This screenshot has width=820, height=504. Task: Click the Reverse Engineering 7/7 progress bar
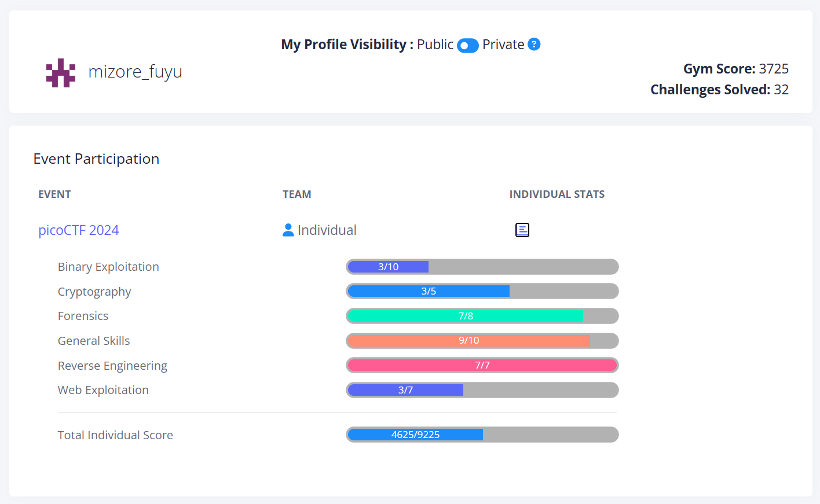[482, 365]
